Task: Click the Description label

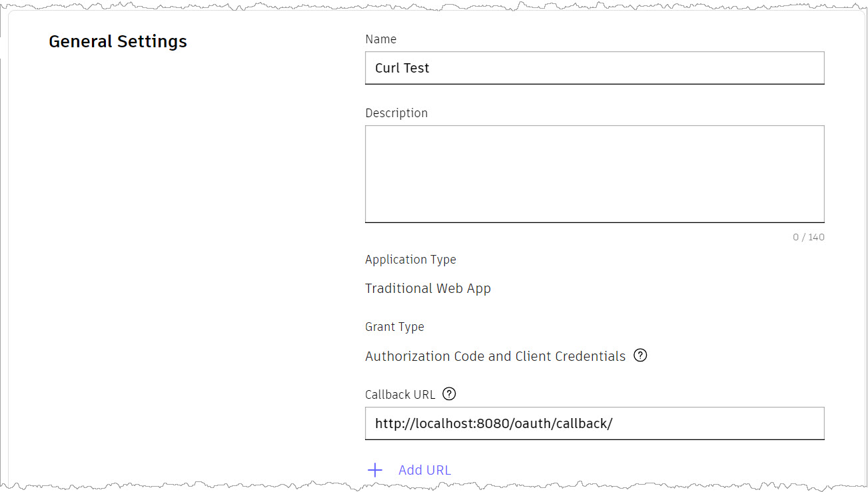Action: [396, 113]
